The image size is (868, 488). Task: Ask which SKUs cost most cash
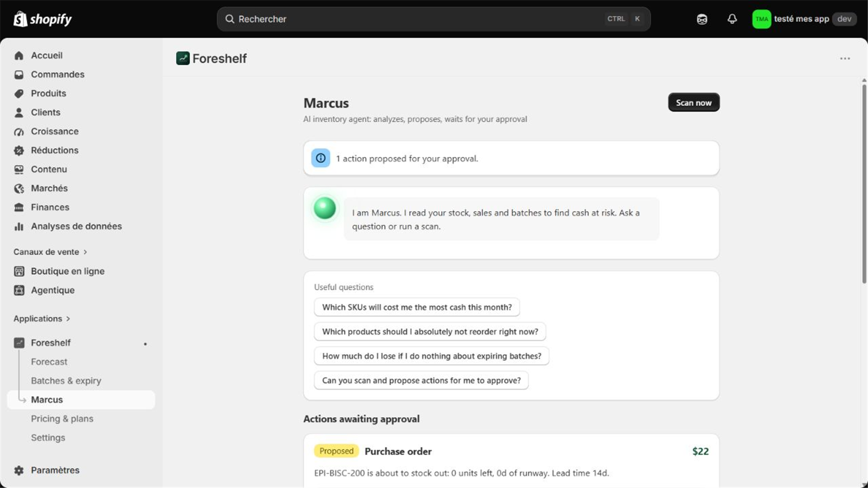tap(417, 307)
